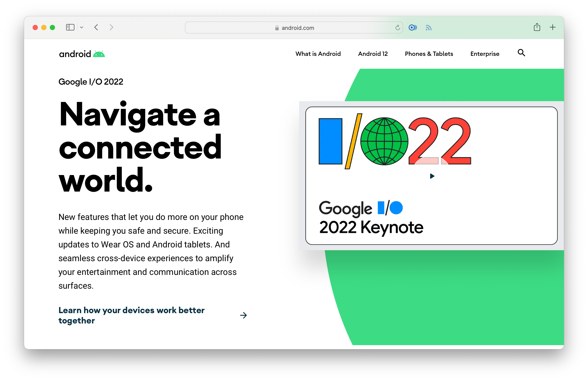
Task: Open the blue star extension icon
Action: [x=413, y=28]
